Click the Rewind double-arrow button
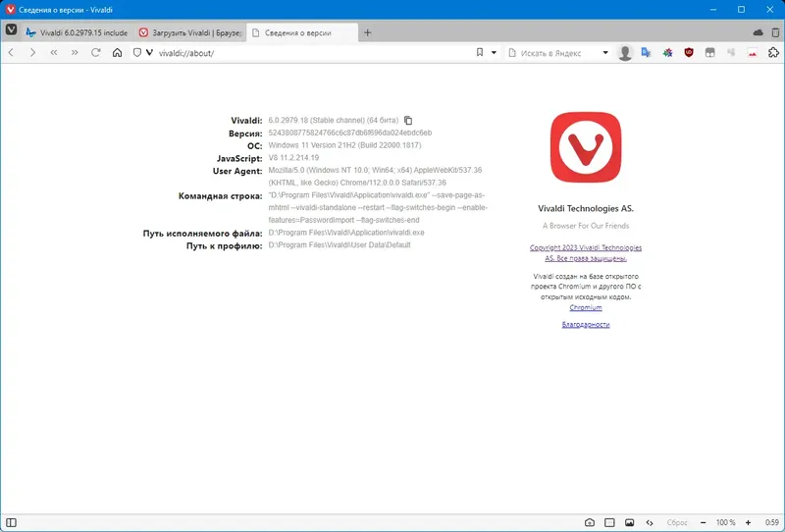This screenshot has width=785, height=532. [x=54, y=53]
